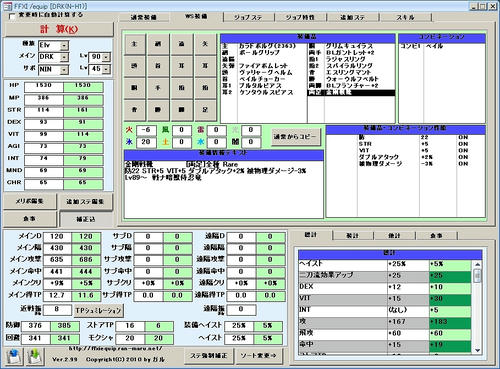The width and height of the screenshot is (500, 369).
Task: Switch to the スキル tab
Action: tap(405, 17)
